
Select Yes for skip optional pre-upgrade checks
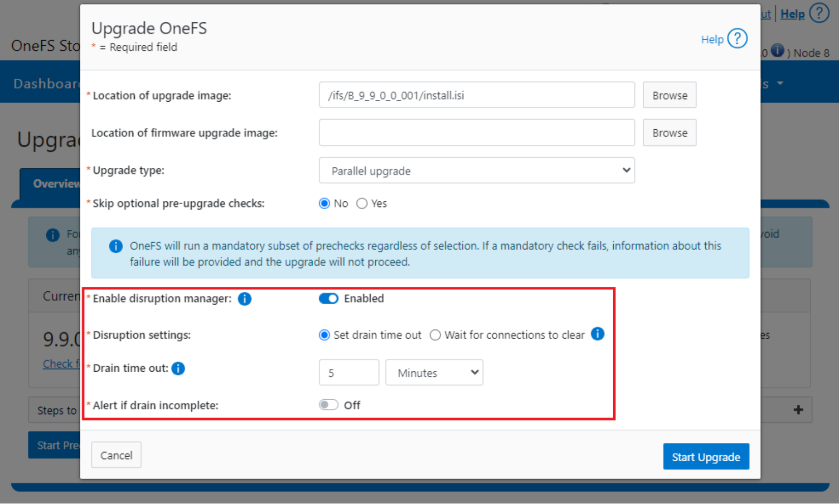(362, 203)
